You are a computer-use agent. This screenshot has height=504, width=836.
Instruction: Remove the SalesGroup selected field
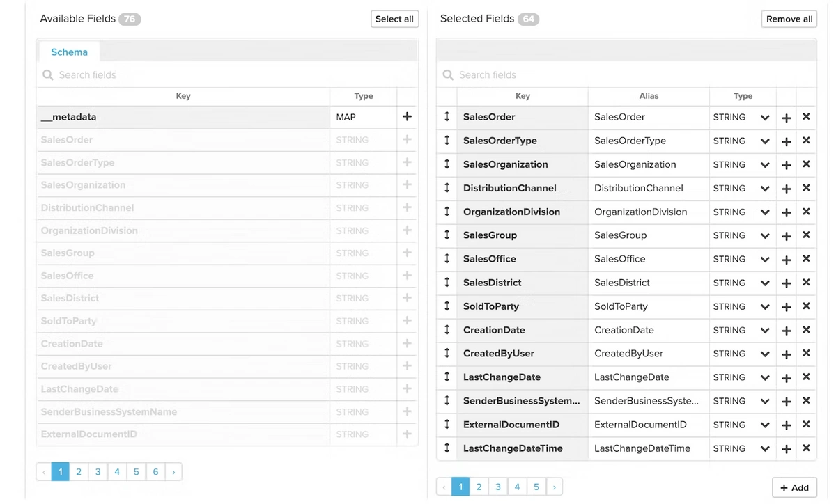[x=806, y=235]
